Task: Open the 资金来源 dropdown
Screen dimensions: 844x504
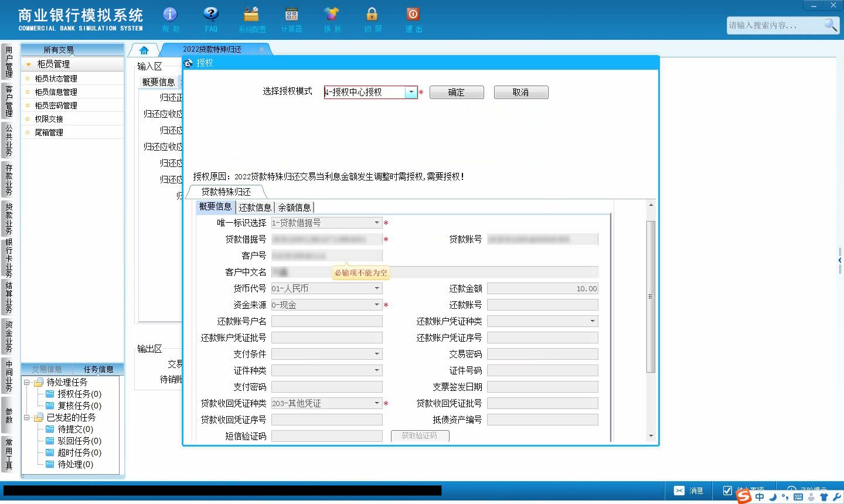Action: point(377,305)
